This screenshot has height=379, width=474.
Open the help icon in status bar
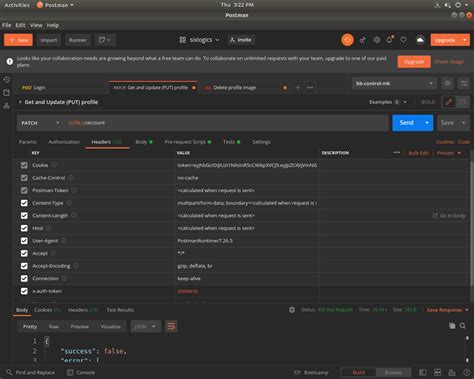click(x=466, y=372)
